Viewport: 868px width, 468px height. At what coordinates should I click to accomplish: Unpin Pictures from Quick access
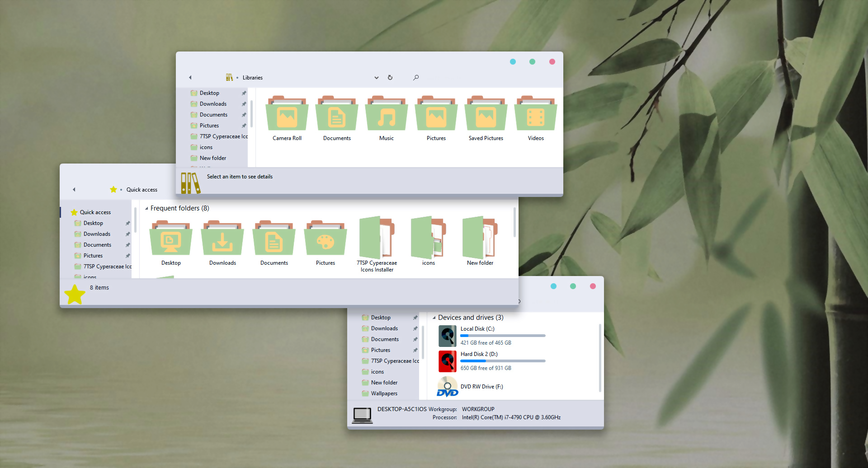(127, 255)
